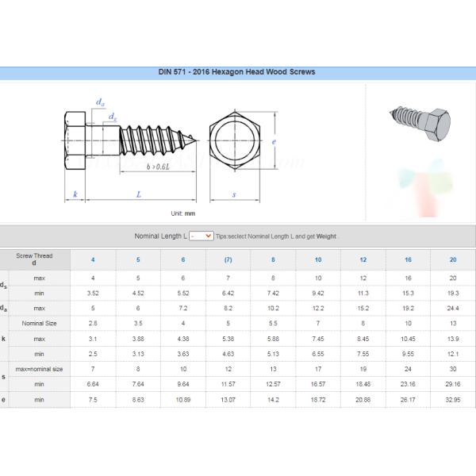The width and height of the screenshot is (476, 476).
Task: Click the s max=nominal size row label
Action: 38,369
